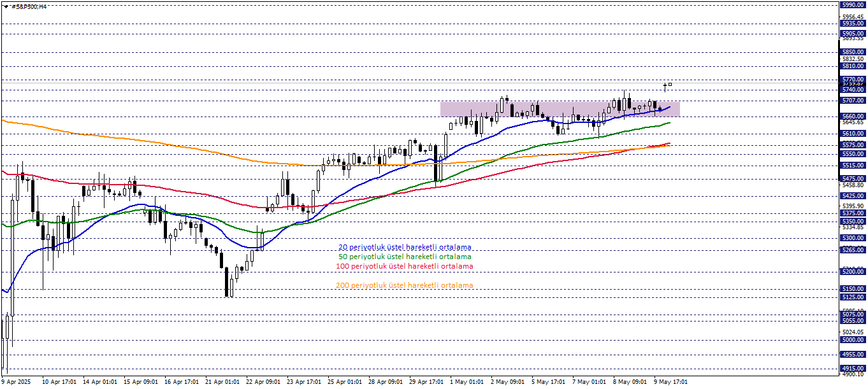Click the chart shift triangle icon at top-left
Image resolution: width=868 pixels, height=389 pixels.
point(6,6)
